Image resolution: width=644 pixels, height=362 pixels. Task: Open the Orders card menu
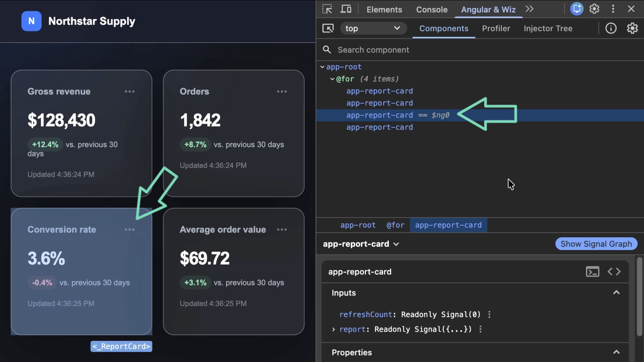(x=282, y=92)
